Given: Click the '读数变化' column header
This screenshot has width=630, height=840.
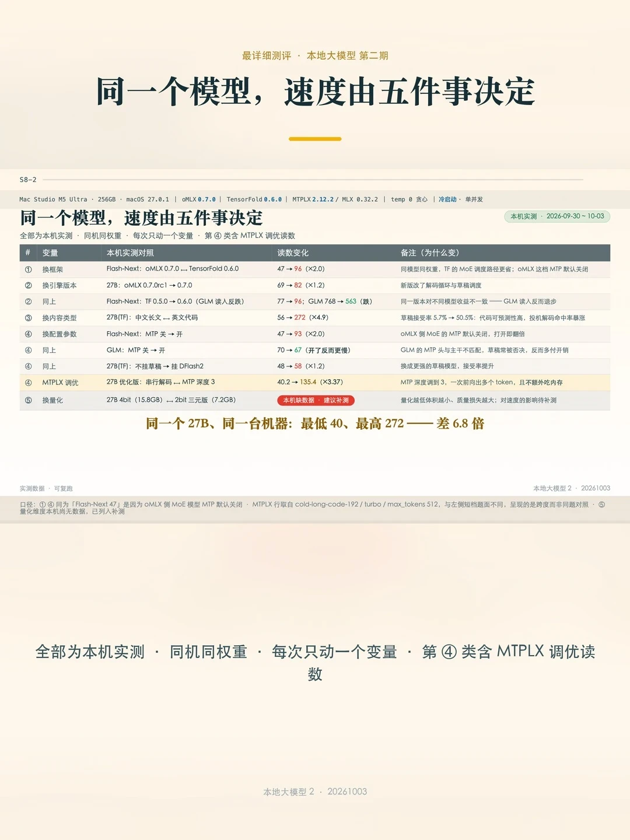Looking at the screenshot, I should coord(293,253).
